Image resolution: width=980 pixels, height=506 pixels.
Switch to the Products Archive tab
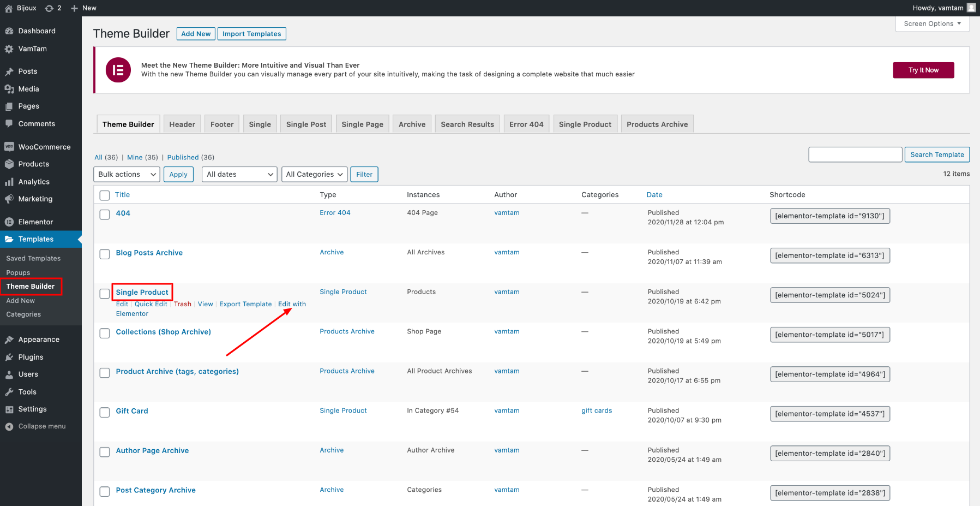coord(657,124)
